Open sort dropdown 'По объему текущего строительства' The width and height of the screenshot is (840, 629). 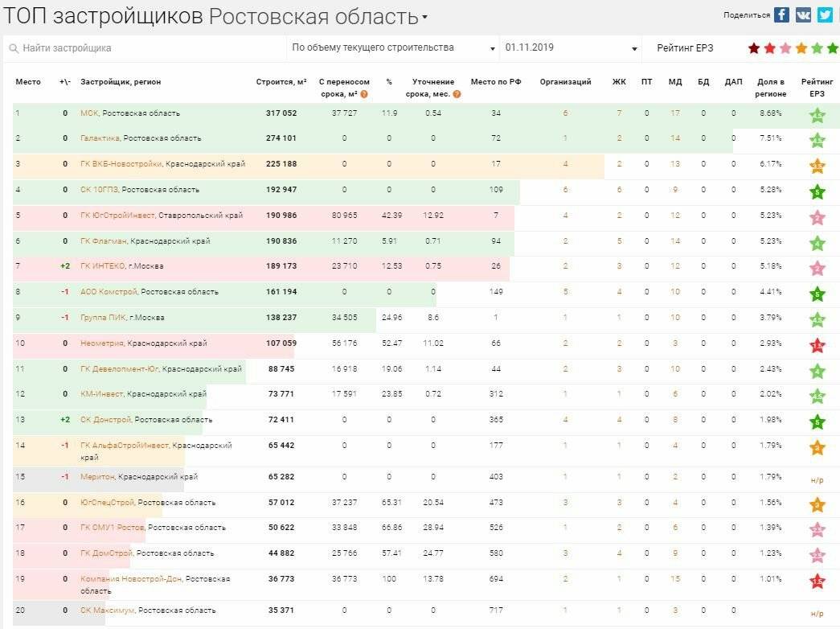pyautogui.click(x=393, y=47)
